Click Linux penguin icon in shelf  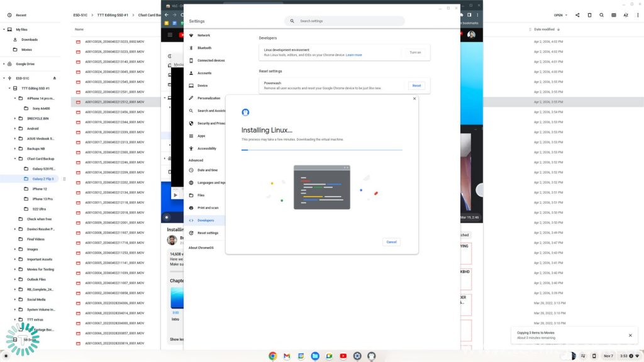371,356
